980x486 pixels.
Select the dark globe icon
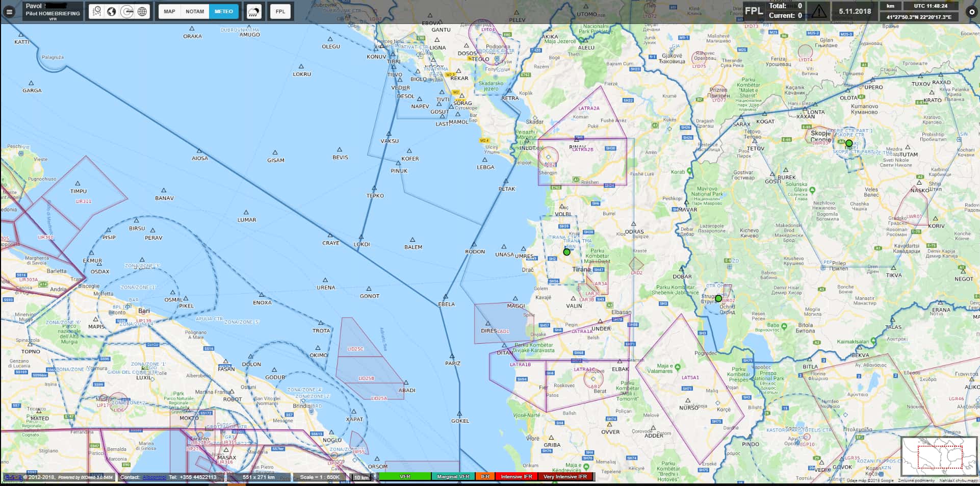point(112,11)
